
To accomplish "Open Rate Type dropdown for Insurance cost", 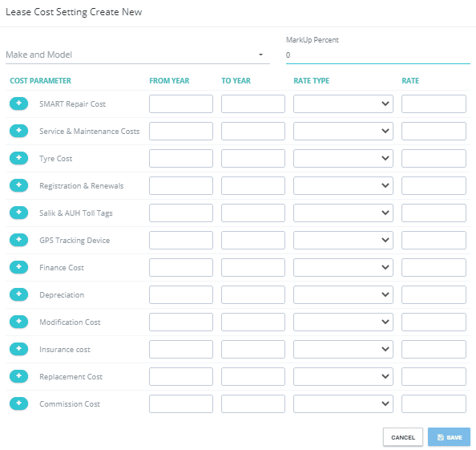I will click(343, 350).
